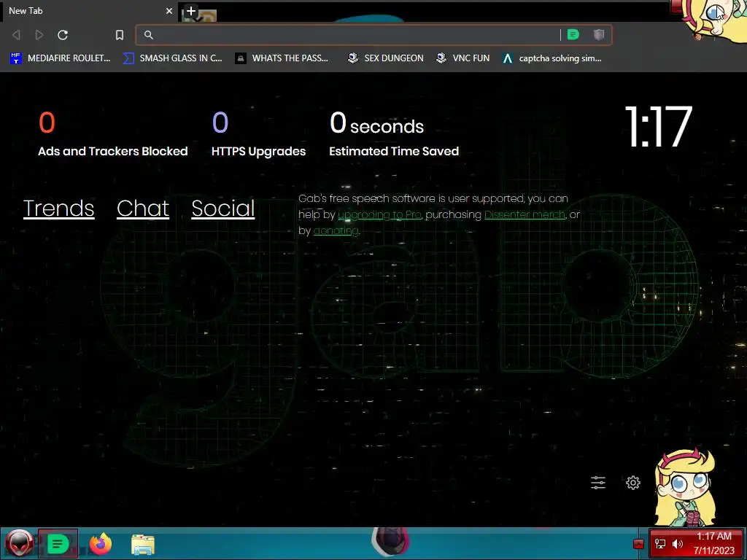Open a new tab with plus button
Screen dimensions: 747x560
click(190, 10)
